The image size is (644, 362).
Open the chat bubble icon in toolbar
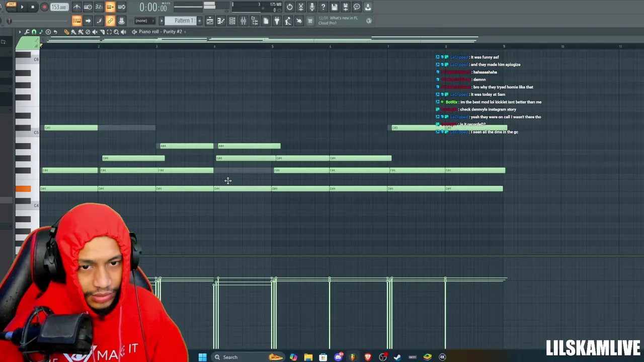357,7
